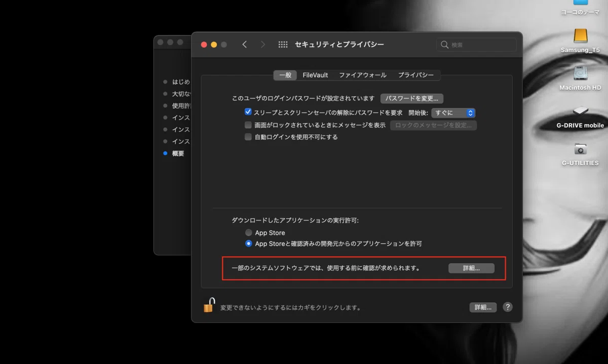Click the padlock icon to lock changes

click(209, 305)
